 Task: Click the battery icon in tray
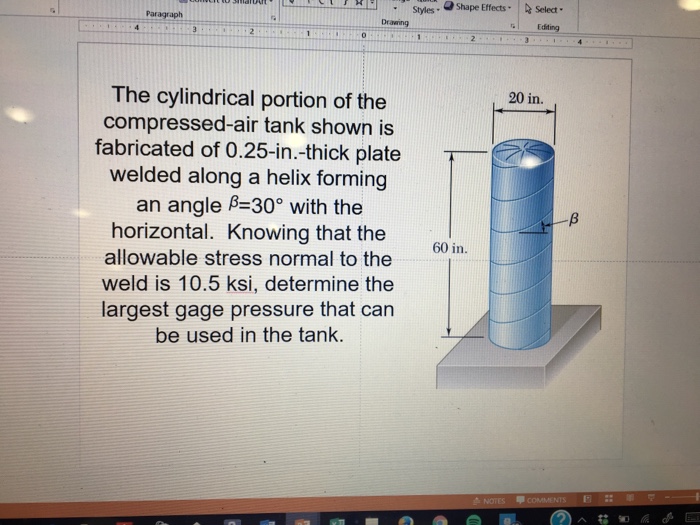tap(624, 519)
